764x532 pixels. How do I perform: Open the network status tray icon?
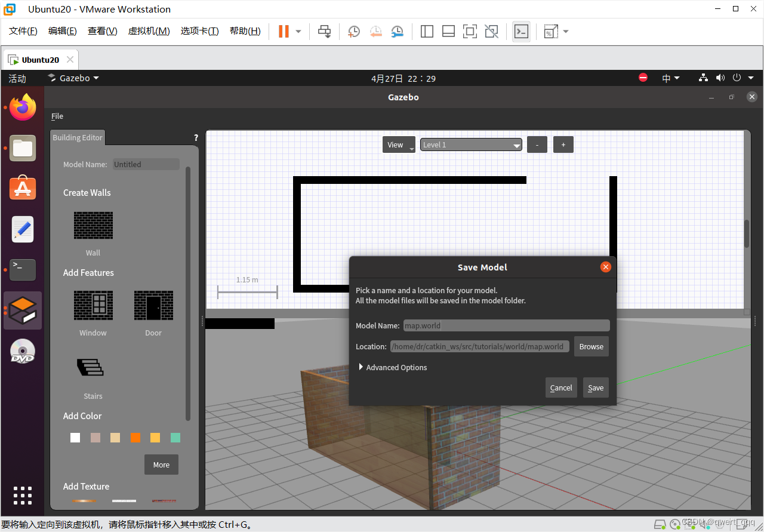click(x=704, y=78)
